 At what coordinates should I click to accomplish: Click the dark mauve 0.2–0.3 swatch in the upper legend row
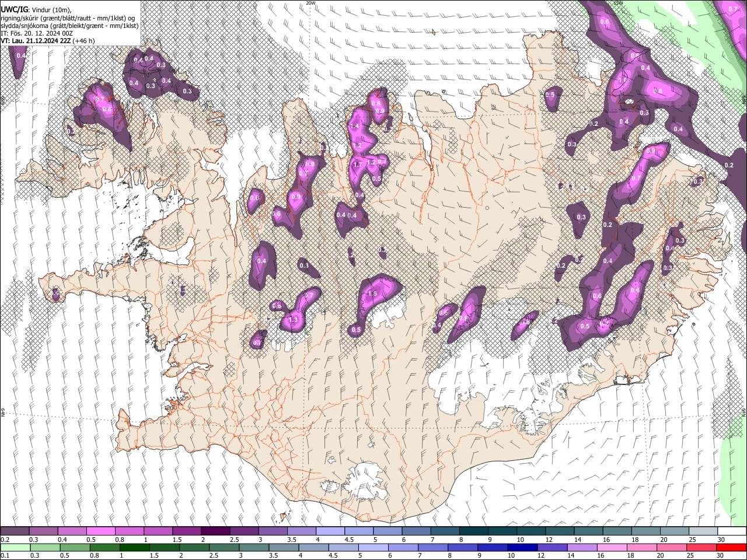tap(15, 531)
